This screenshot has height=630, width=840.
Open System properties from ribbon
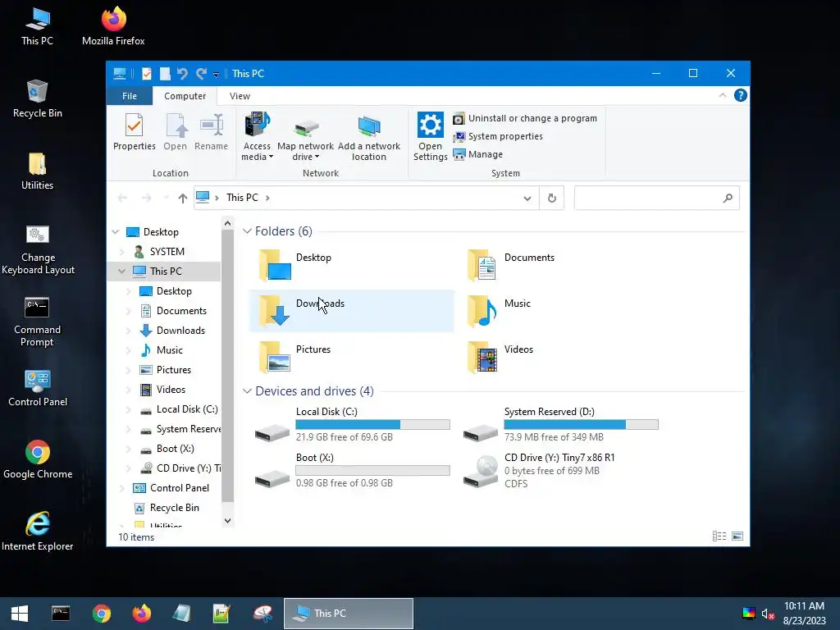(498, 137)
